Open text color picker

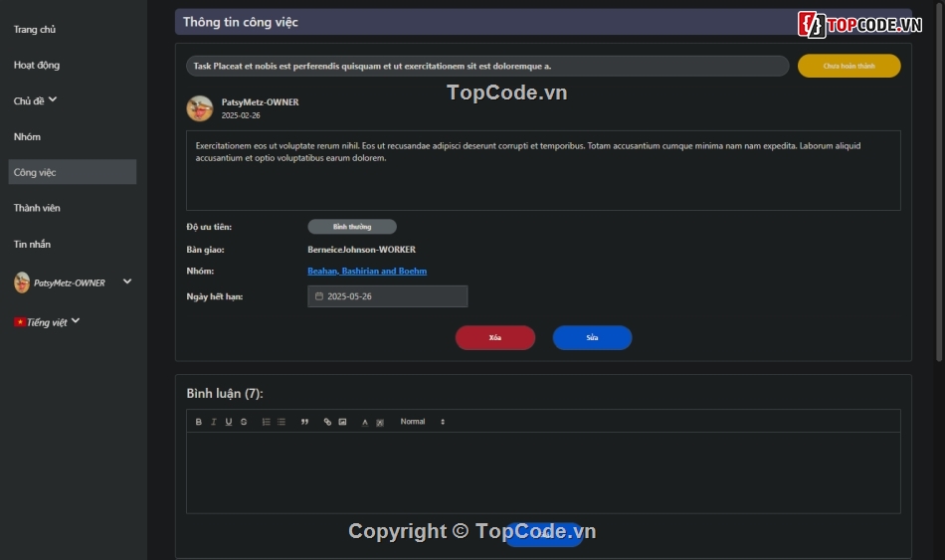click(x=365, y=422)
